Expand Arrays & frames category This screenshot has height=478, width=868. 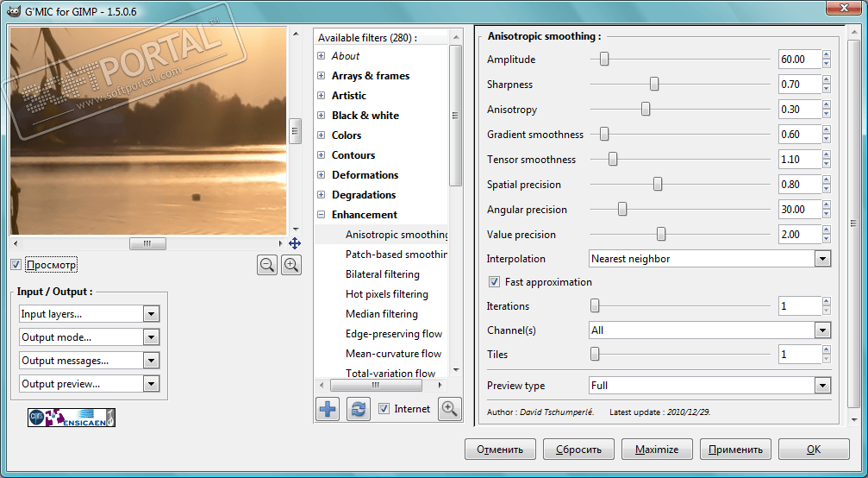click(321, 76)
